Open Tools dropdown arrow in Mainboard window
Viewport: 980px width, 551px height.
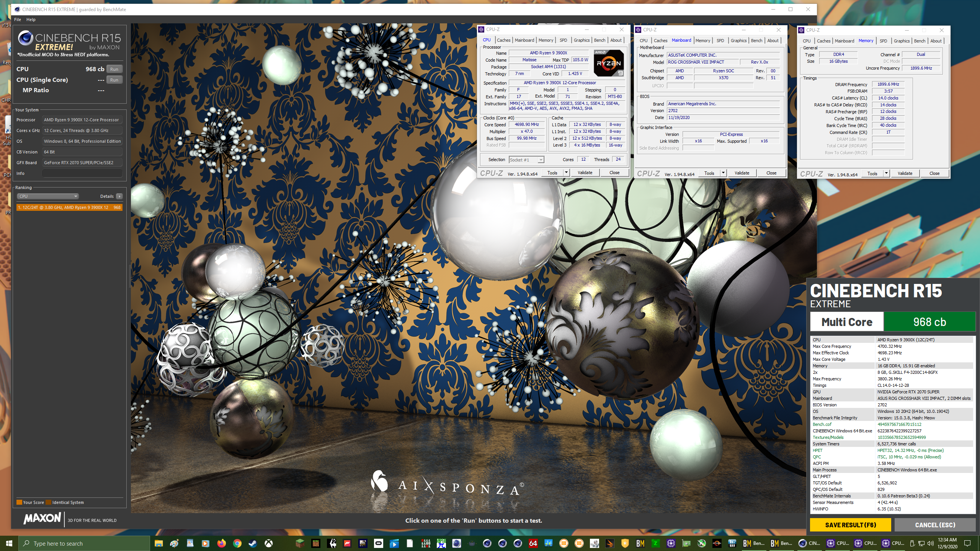[723, 173]
